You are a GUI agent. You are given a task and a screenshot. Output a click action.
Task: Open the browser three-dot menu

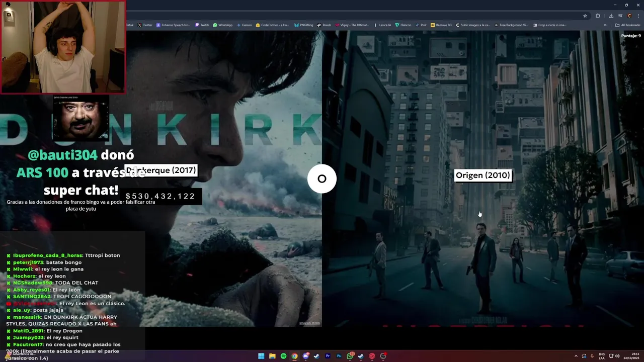coord(638,16)
